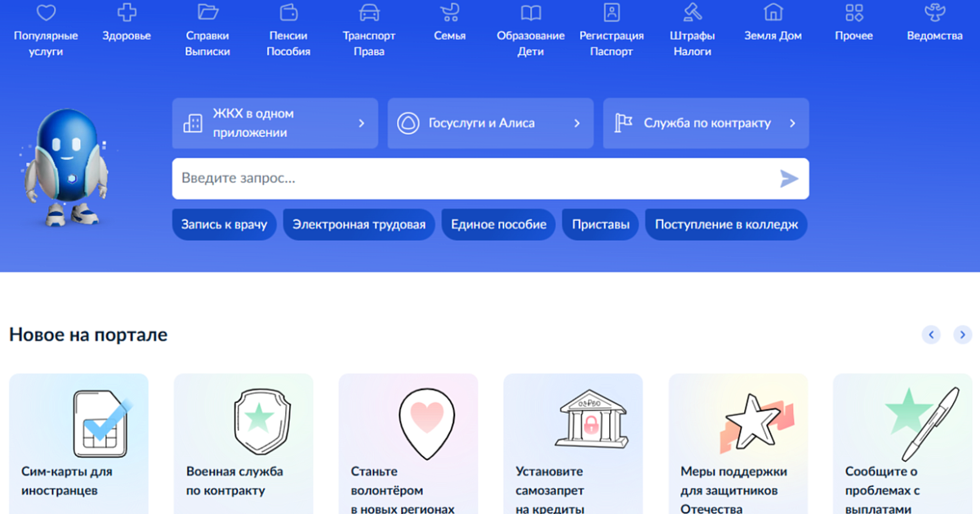Select the stroller icon for Семья
This screenshot has width=980, height=514.
[x=450, y=12]
